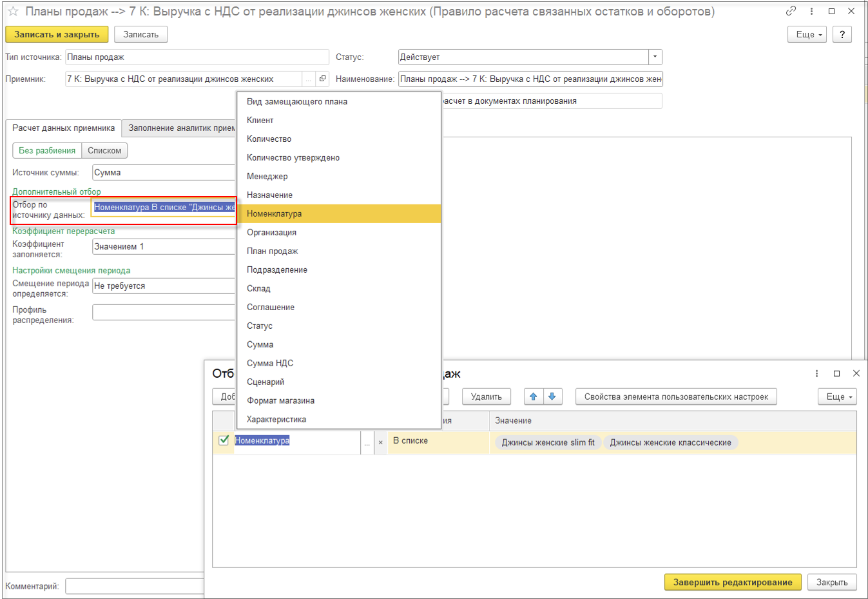
Task: Click the copy link icon in header
Action: [791, 11]
